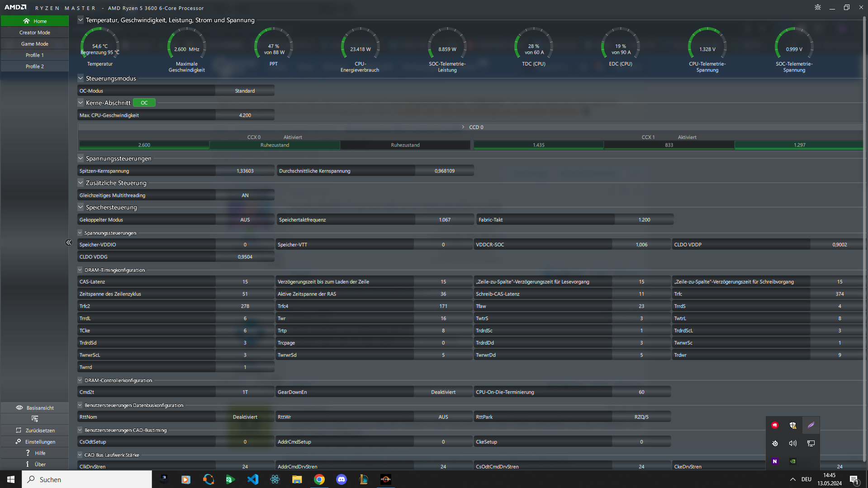868x488 pixels.
Task: Go to the Home tab
Action: click(35, 21)
